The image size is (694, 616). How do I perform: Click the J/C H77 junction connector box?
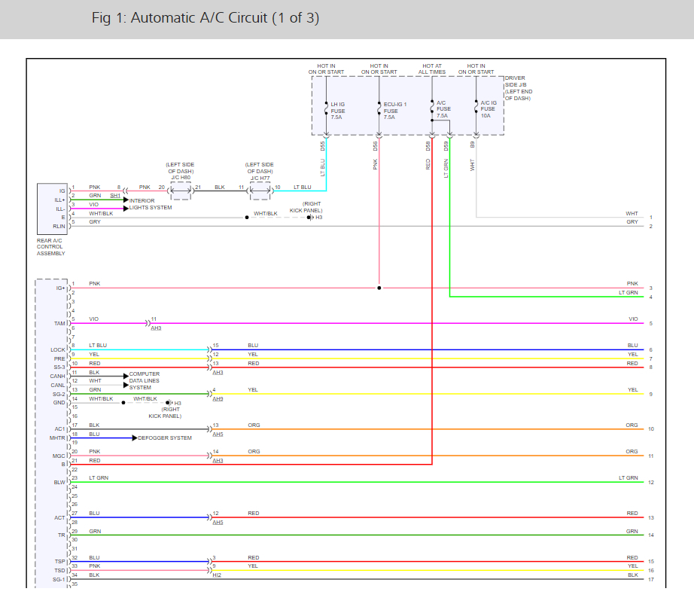pyautogui.click(x=260, y=191)
